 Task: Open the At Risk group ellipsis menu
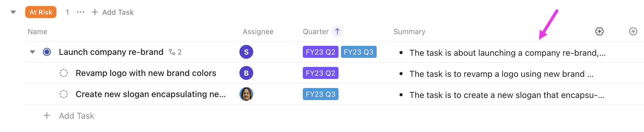pyautogui.click(x=80, y=12)
